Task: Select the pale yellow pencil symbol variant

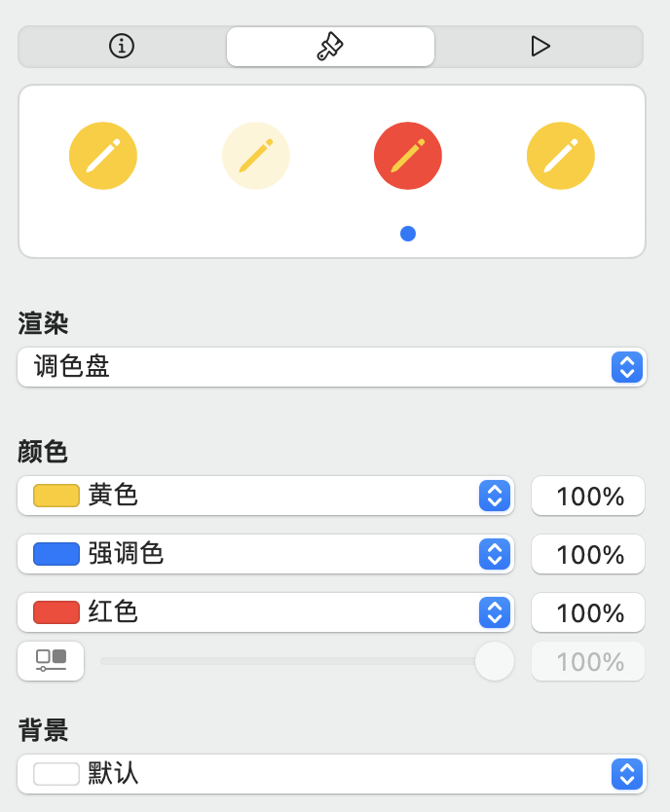Action: pyautogui.click(x=256, y=156)
